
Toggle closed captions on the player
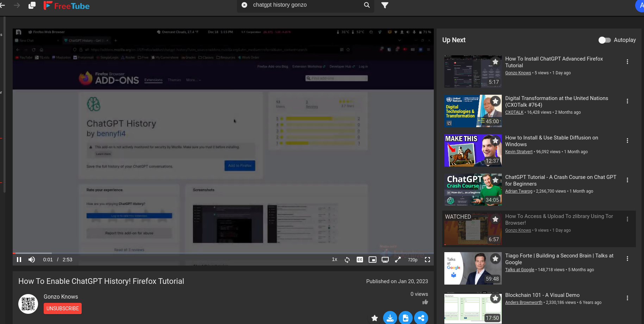pos(359,260)
